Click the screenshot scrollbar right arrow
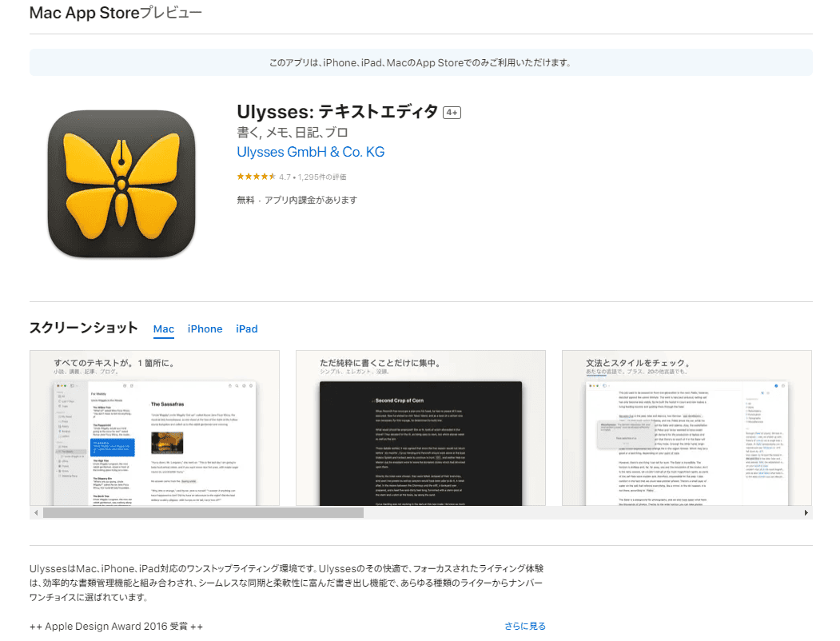This screenshot has height=641, width=840. tap(806, 513)
